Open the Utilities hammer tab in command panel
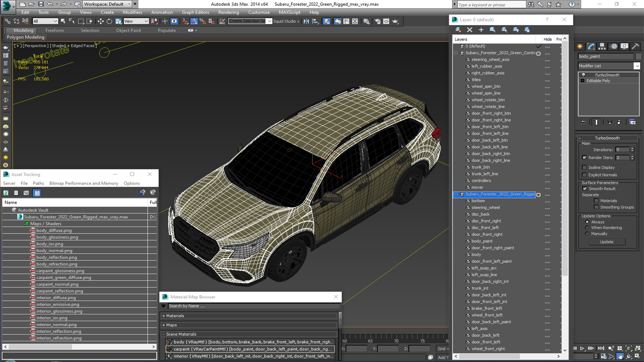644x362 pixels. [x=635, y=46]
